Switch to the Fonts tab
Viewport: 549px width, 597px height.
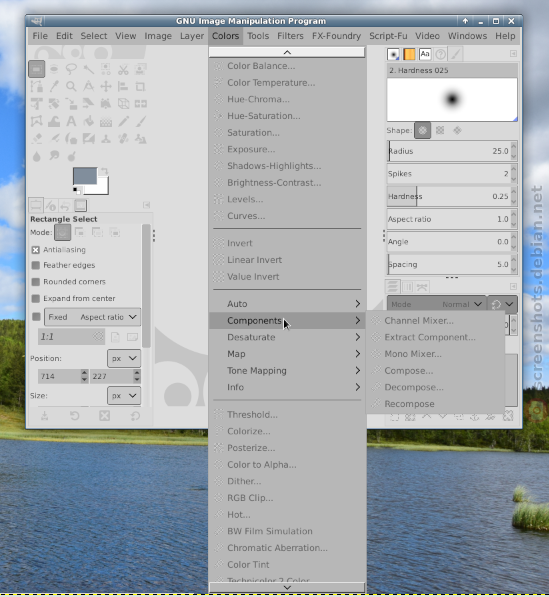tap(425, 54)
